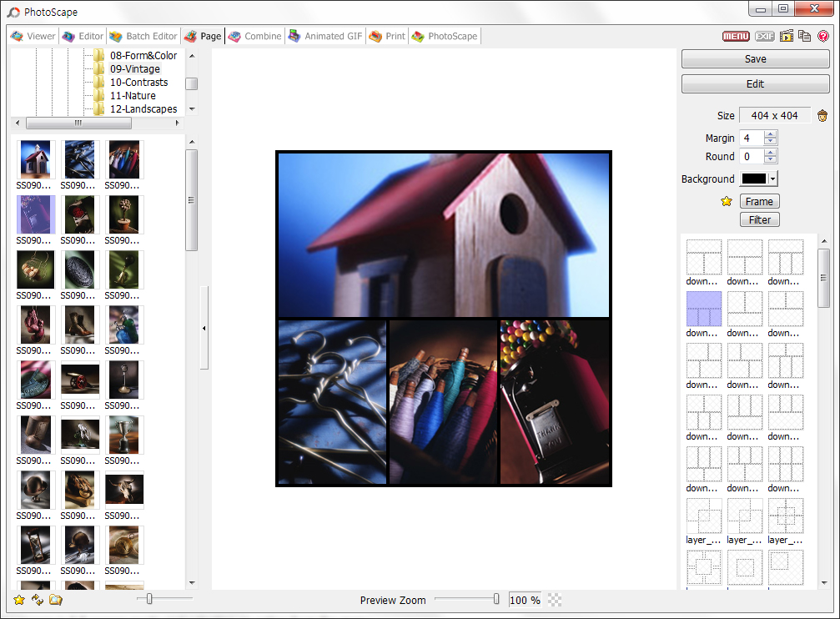Select the highlighted page layout template

coord(704,309)
